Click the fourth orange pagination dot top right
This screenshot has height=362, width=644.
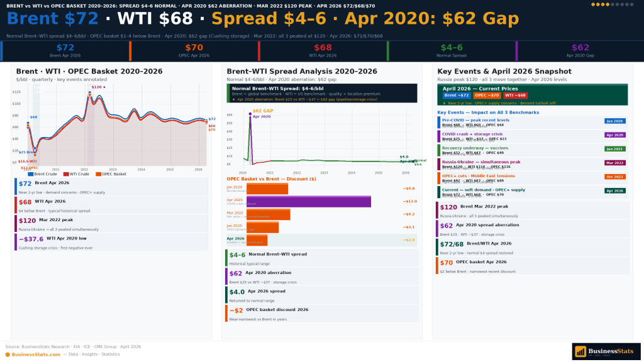(608, 4)
